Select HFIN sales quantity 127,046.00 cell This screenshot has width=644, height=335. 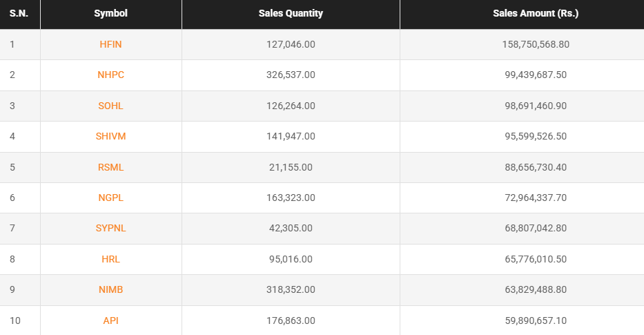(291, 44)
